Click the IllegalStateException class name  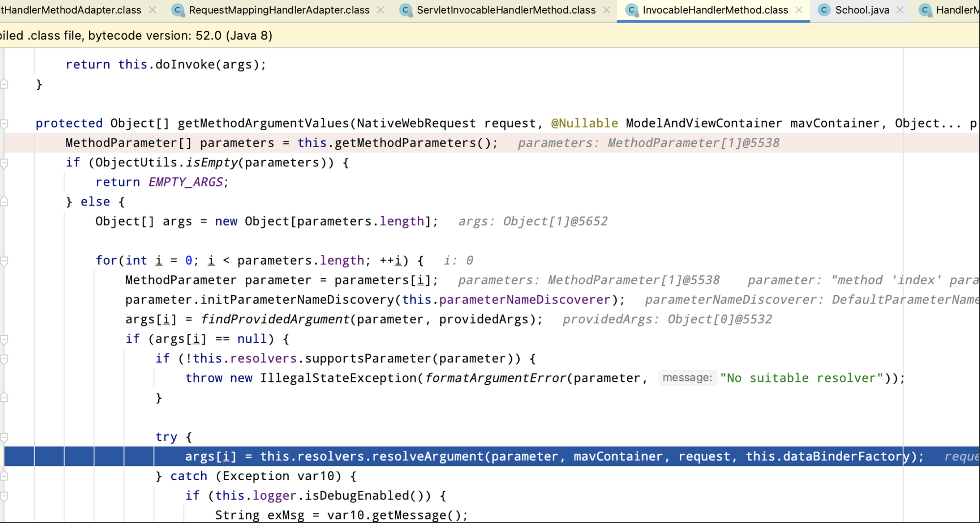coord(339,378)
